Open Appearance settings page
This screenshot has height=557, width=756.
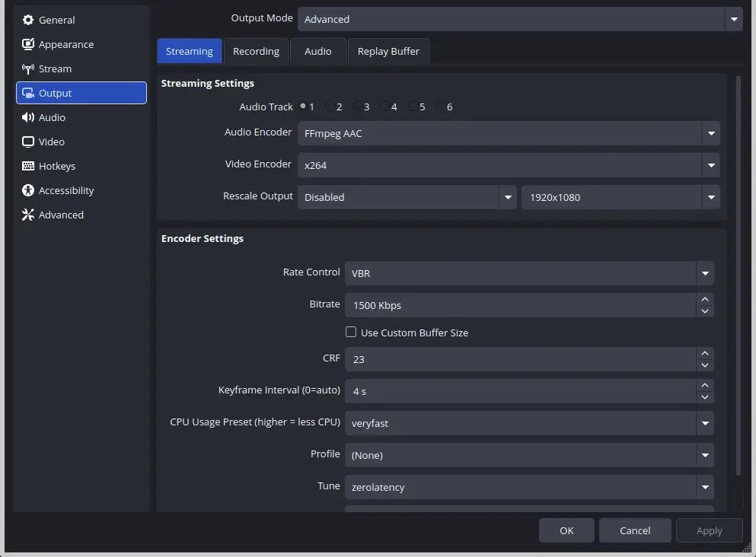tap(81, 44)
